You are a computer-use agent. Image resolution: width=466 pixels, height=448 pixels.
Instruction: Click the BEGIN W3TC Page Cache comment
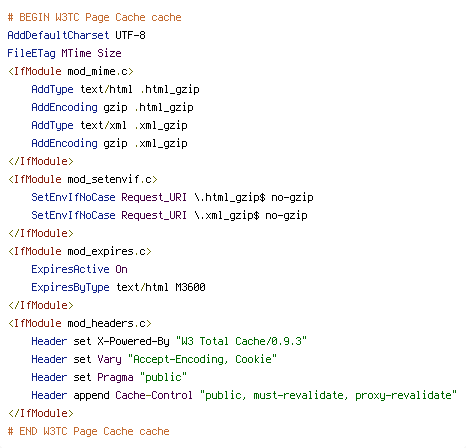pos(94,17)
